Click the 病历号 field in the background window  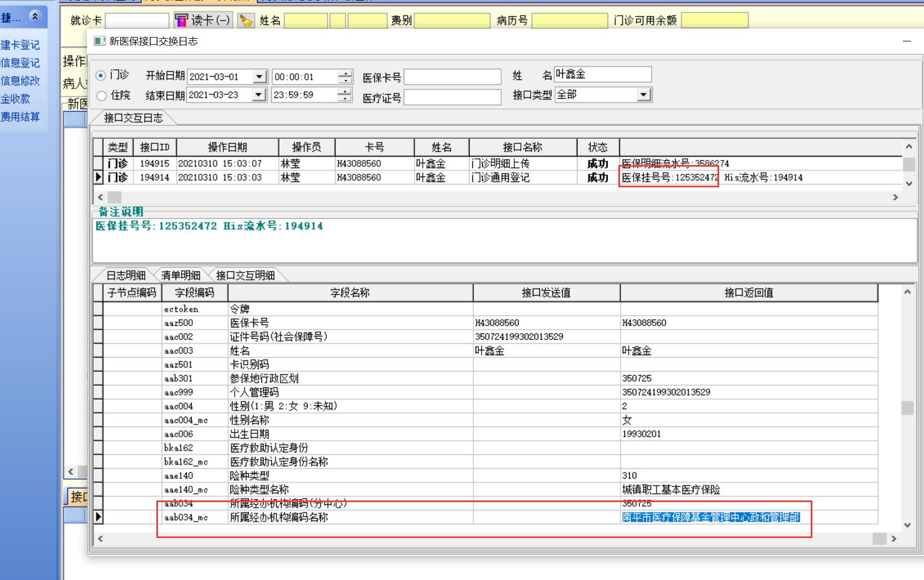(569, 21)
